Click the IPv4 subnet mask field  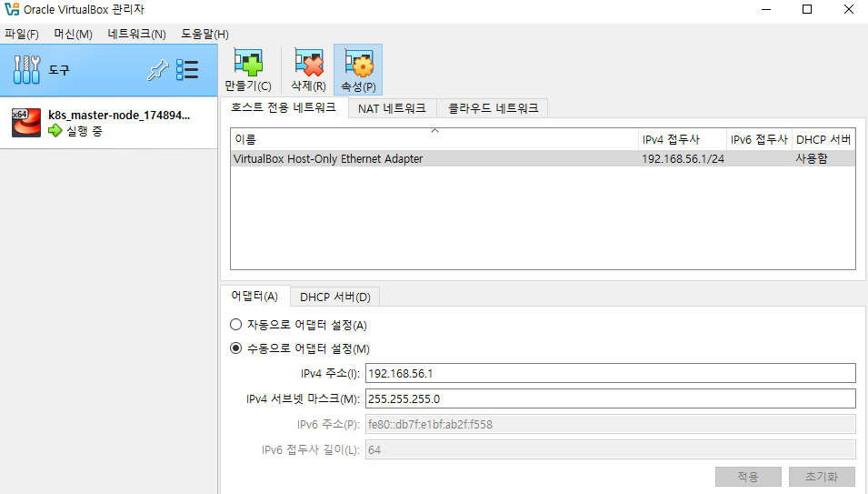coord(610,398)
